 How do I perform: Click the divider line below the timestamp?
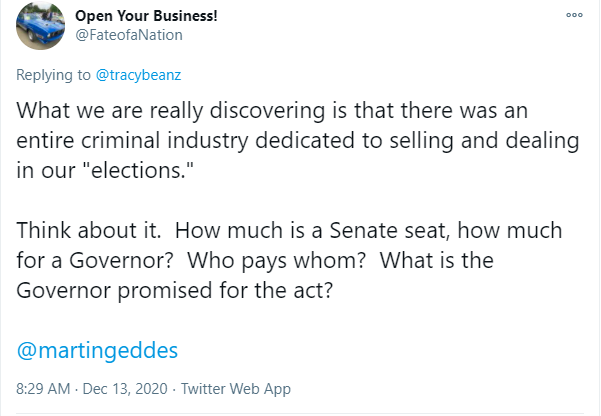tap(300, 414)
